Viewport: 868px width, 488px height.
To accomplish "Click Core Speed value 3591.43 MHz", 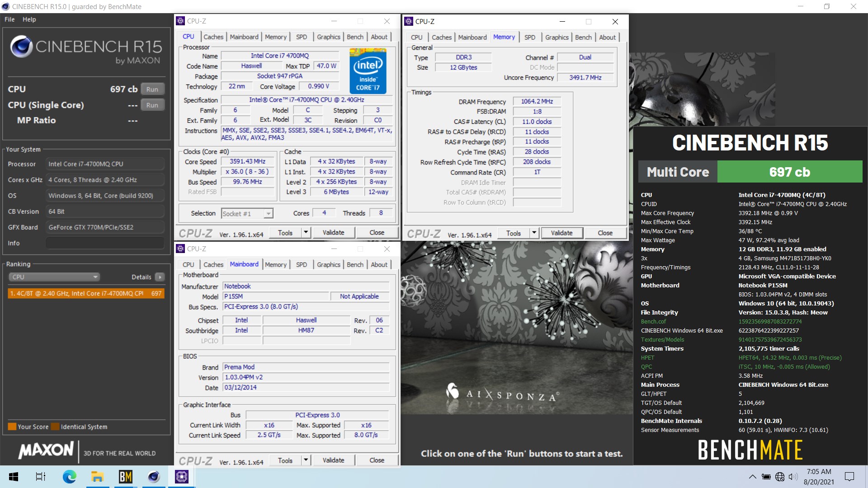I will (248, 161).
